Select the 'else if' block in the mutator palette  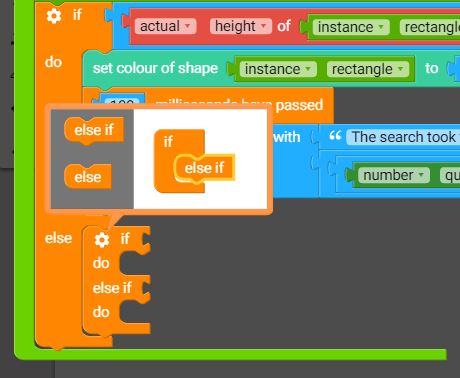coord(94,131)
